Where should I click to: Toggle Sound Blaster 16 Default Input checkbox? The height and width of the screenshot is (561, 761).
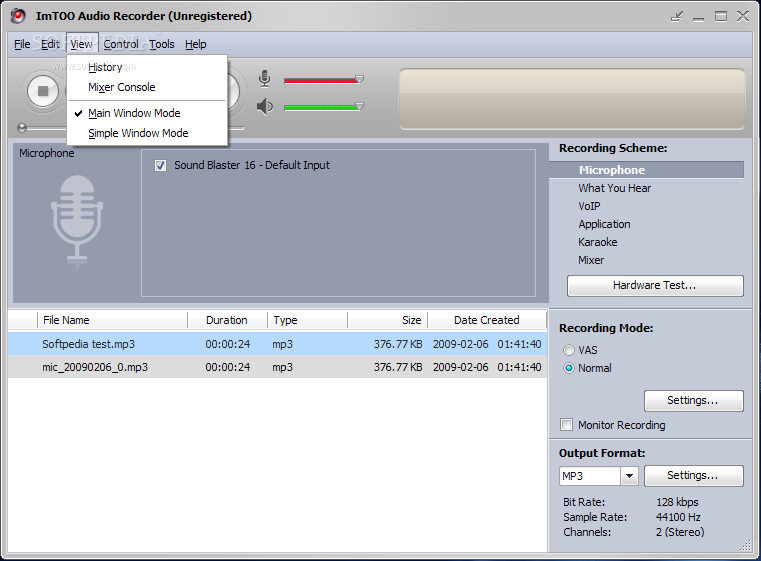point(160,165)
